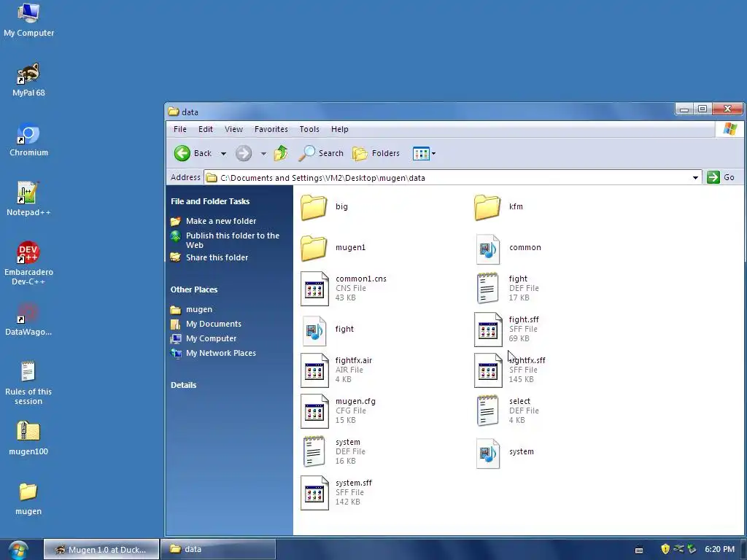Viewport: 747px width, 560px height.
Task: Go to mugen in Other Places
Action: 199,309
